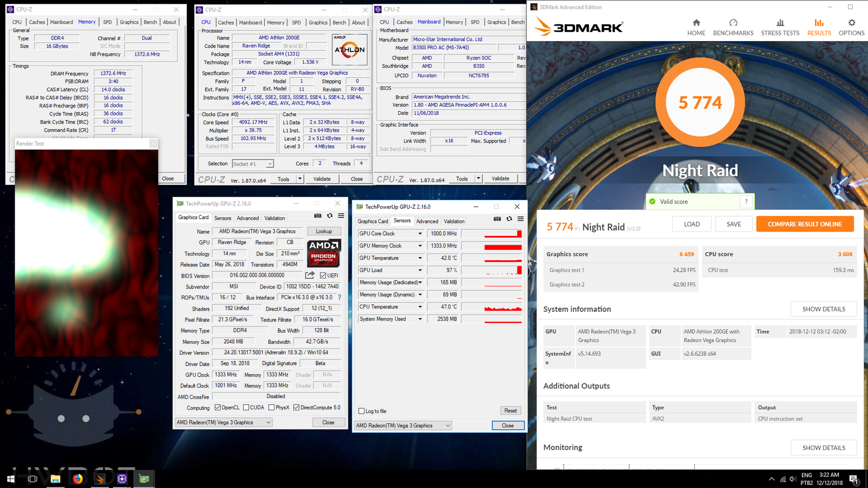Click Compare Result Online button

pos(805,224)
